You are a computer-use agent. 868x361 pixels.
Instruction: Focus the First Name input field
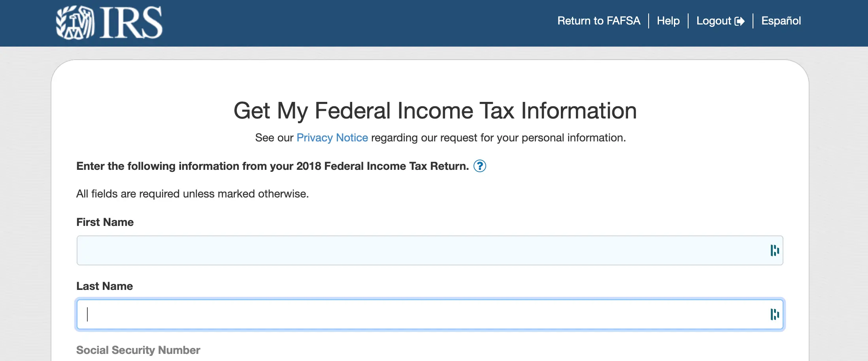pyautogui.click(x=419, y=250)
